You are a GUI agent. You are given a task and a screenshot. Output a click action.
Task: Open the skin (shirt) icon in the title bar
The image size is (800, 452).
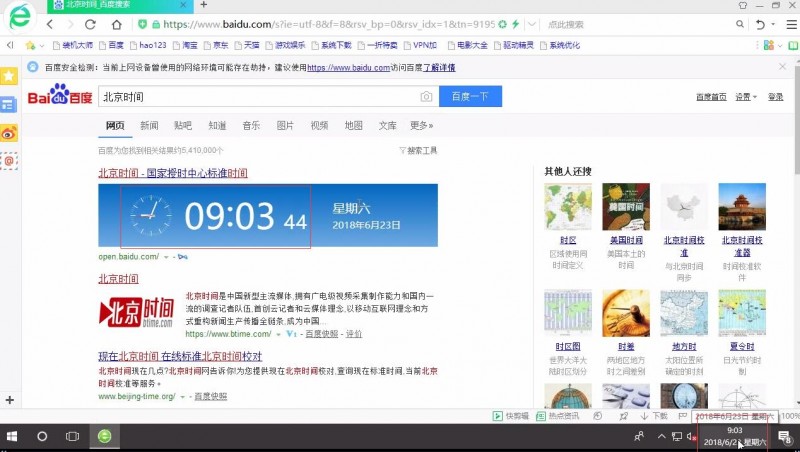click(x=743, y=5)
